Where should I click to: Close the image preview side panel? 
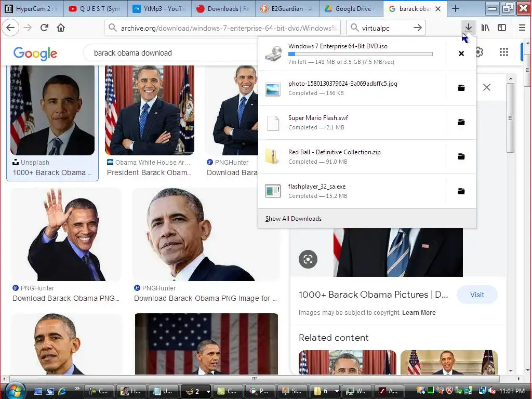[x=486, y=87]
